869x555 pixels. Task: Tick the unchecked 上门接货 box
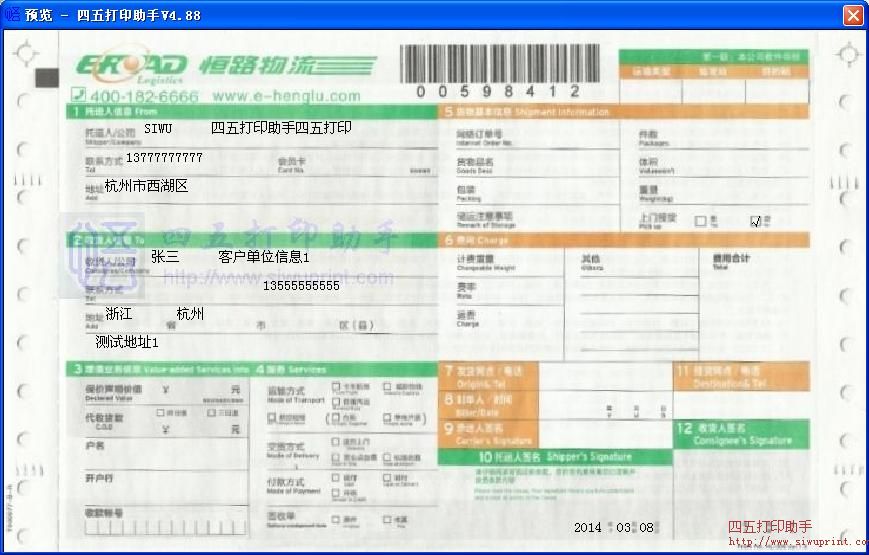tap(701, 221)
